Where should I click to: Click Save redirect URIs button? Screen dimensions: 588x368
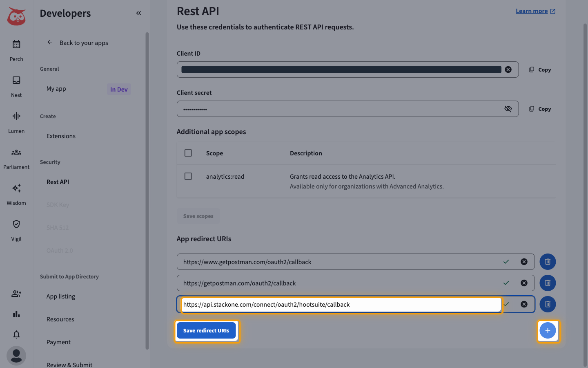coord(206,330)
